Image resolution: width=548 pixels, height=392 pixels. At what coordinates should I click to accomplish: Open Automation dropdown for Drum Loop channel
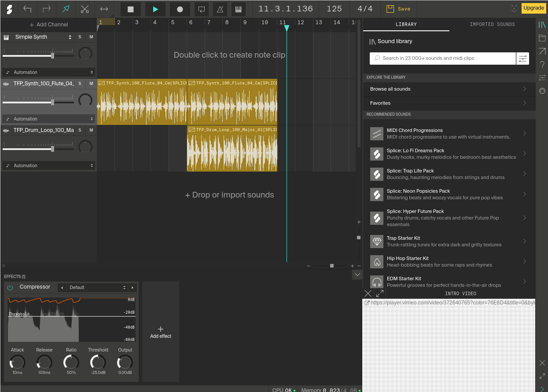[x=48, y=165]
